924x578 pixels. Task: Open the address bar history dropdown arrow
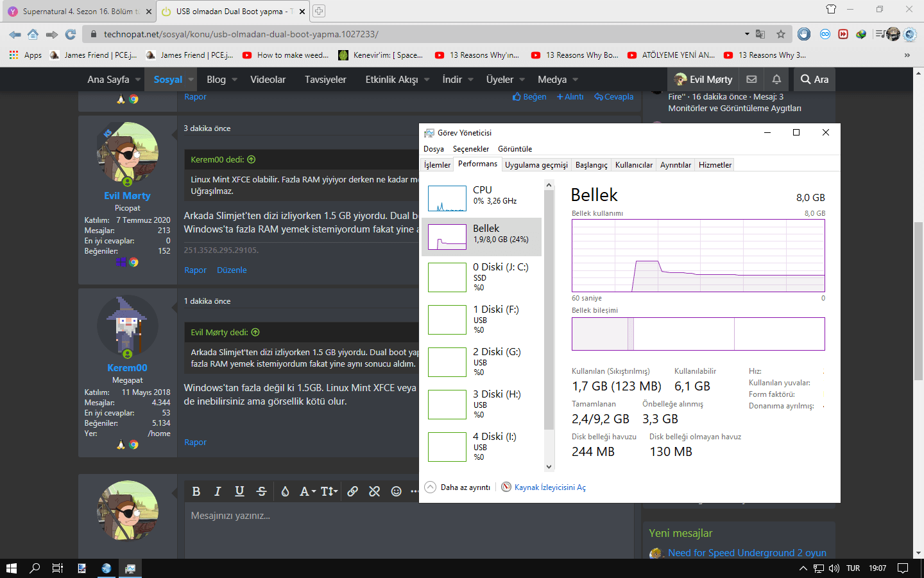pos(747,34)
